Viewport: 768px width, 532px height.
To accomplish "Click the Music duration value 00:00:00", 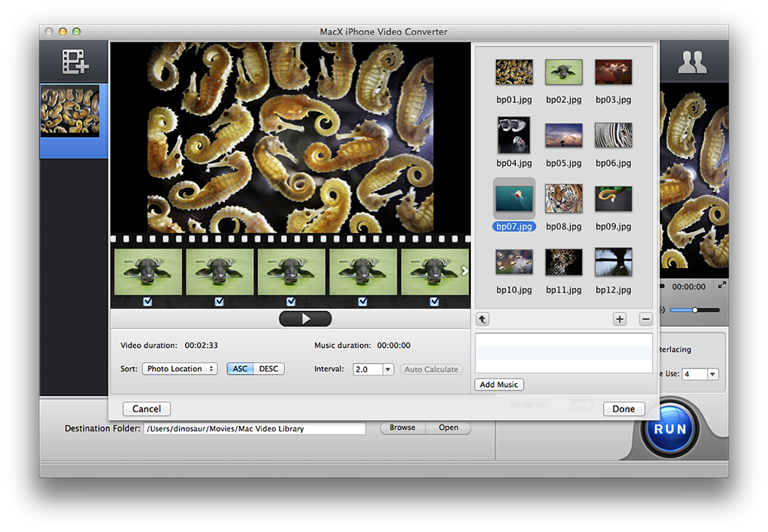I will click(x=394, y=345).
